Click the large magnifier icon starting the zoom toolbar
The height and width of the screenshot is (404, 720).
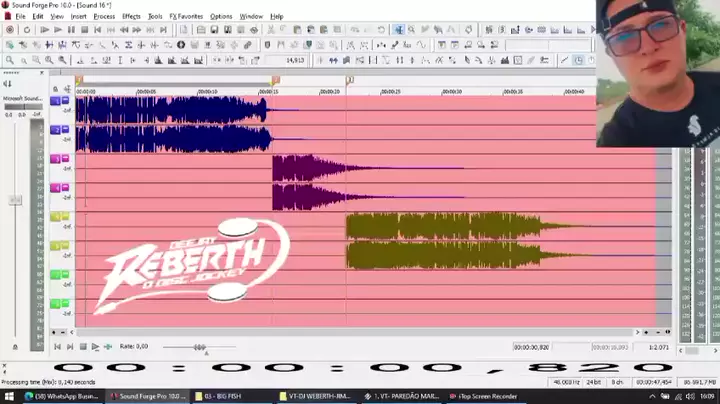[x=10, y=60]
